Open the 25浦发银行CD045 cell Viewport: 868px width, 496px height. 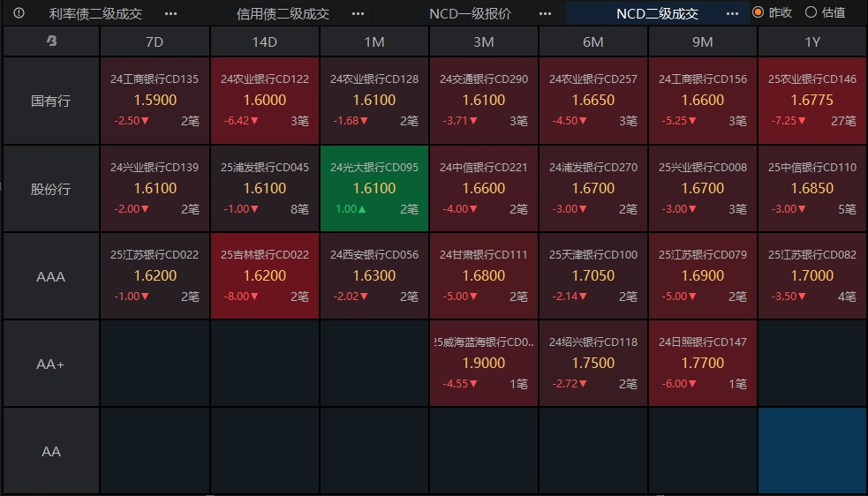(265, 189)
